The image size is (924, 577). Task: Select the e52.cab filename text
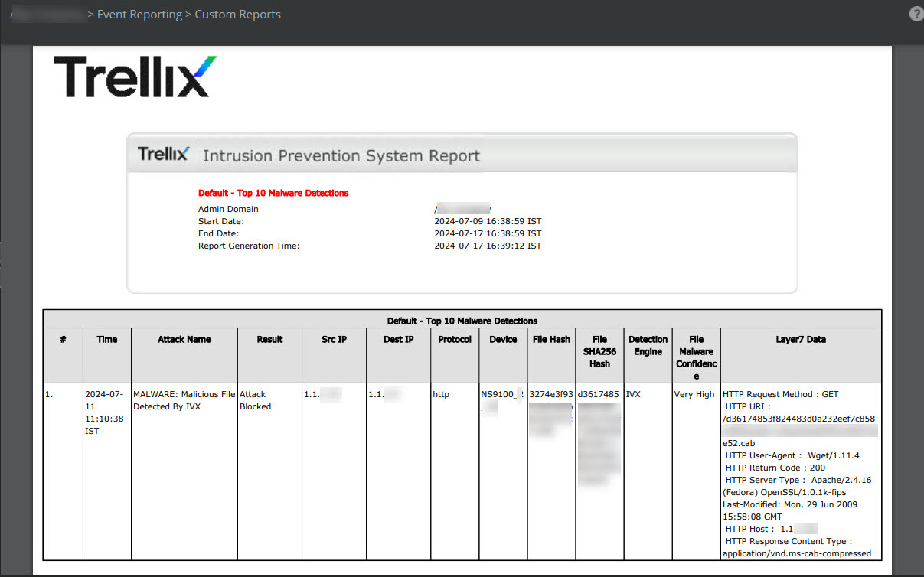(x=740, y=443)
